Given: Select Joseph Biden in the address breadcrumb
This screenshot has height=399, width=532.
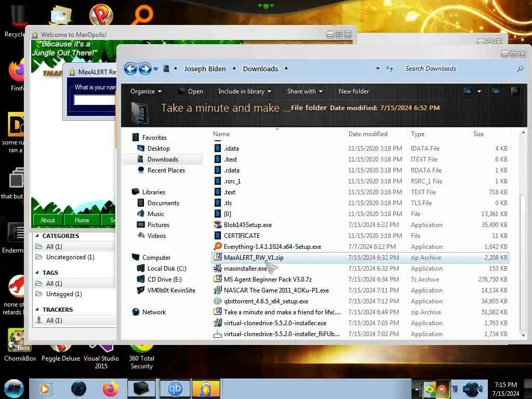Looking at the screenshot, I should (x=205, y=69).
